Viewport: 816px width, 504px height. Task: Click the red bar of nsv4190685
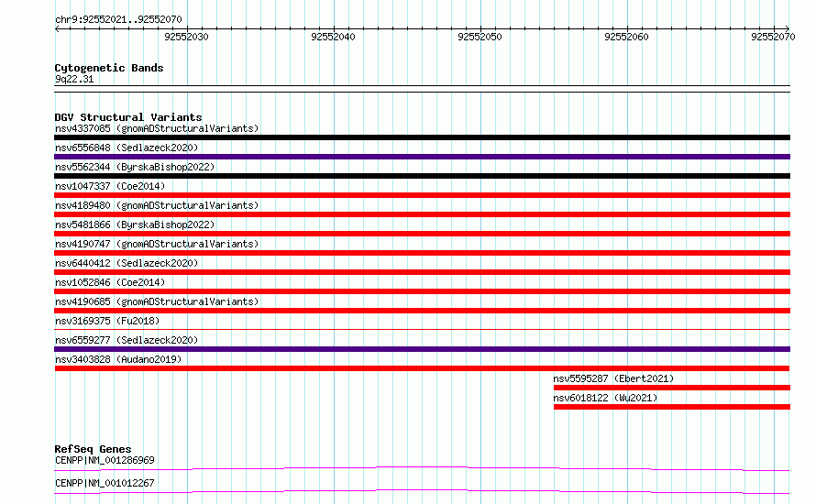(422, 311)
